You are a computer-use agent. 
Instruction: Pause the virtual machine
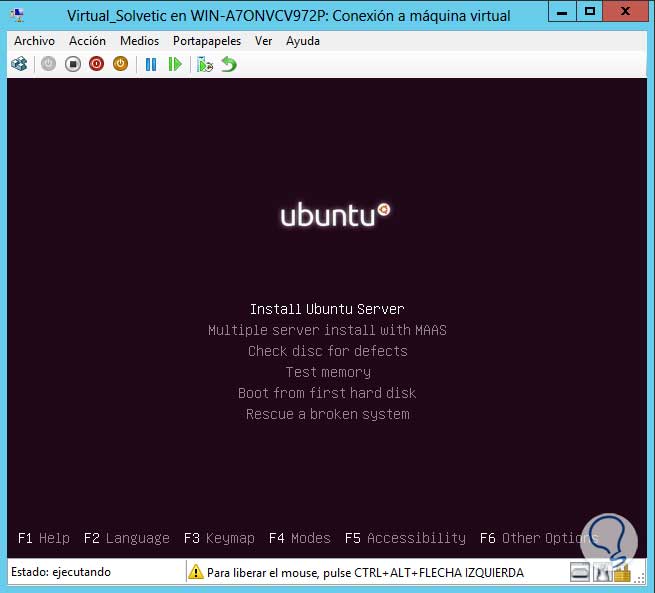151,65
